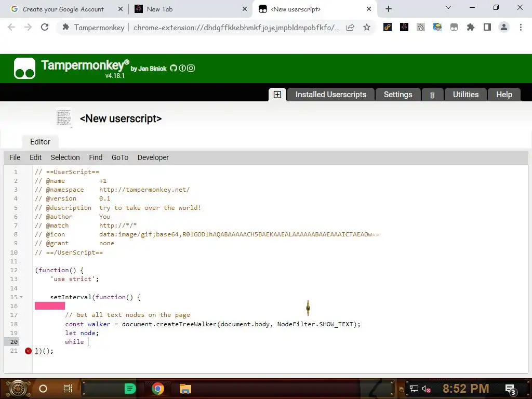Open the green notes app in taskbar
This screenshot has width=532, height=399.
(x=130, y=389)
